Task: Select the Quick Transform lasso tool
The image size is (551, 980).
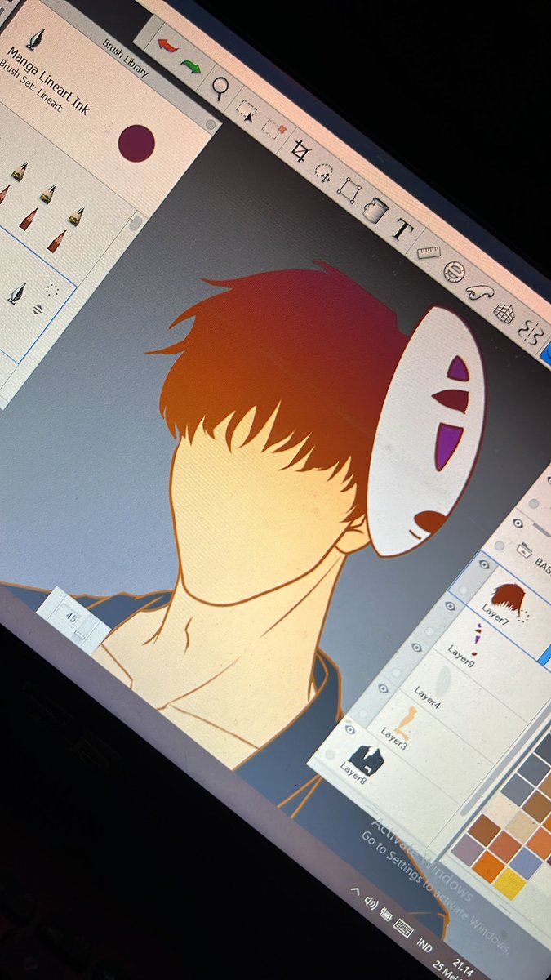Action: tap(325, 172)
